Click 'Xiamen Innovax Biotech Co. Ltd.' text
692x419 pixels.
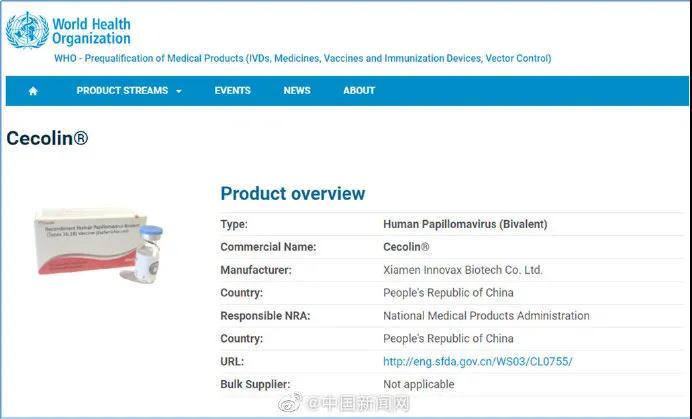[x=463, y=270]
